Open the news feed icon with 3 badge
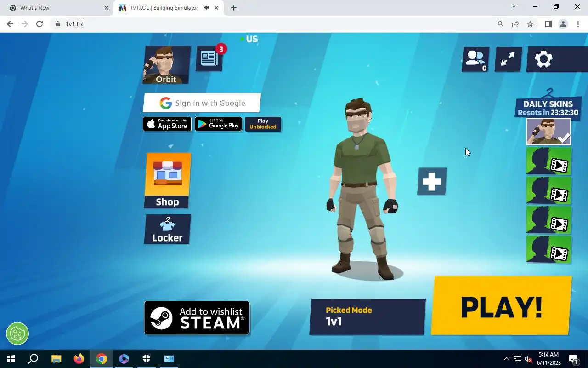The image size is (588, 368). (x=209, y=58)
